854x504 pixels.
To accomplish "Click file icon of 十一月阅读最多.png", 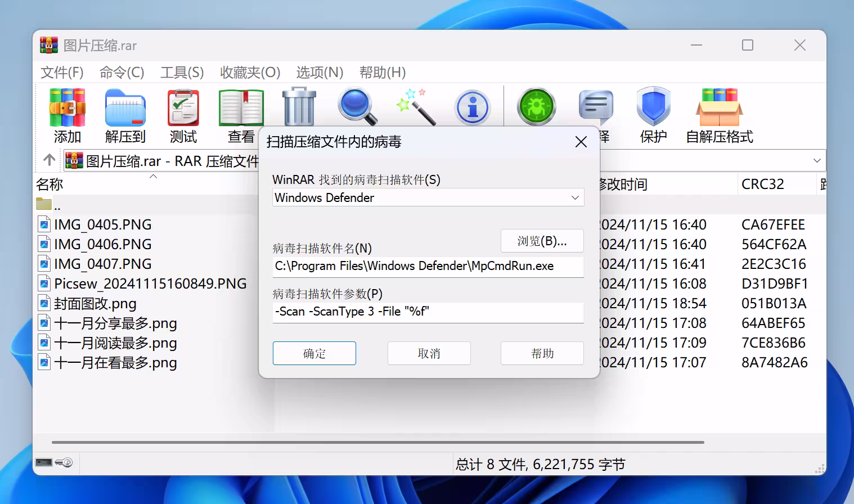I will coord(44,343).
